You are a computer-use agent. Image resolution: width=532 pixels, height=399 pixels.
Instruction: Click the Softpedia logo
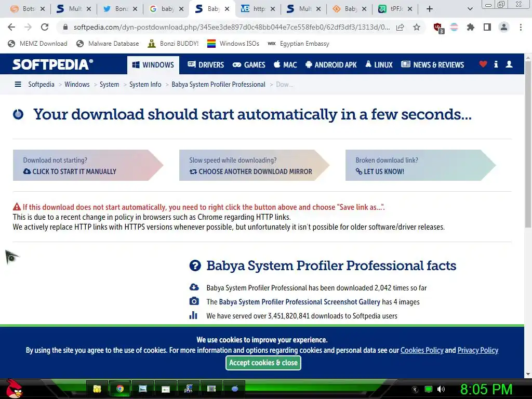[x=52, y=64]
